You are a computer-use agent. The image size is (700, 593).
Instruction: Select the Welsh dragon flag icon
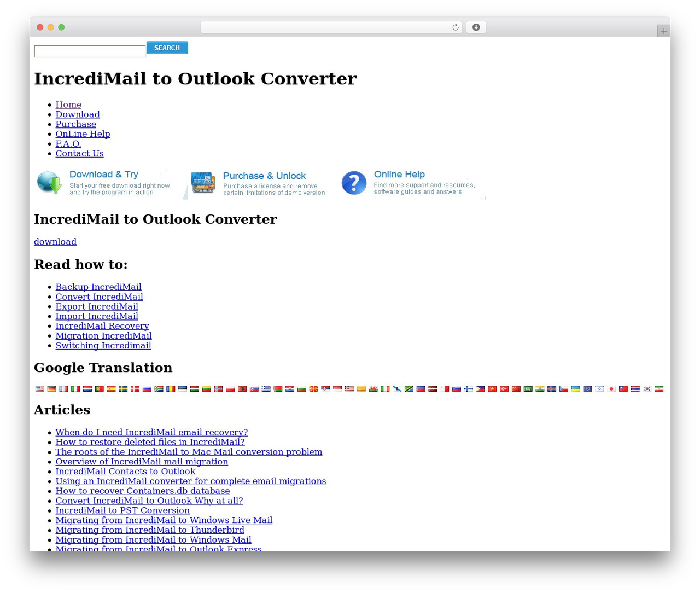[374, 389]
